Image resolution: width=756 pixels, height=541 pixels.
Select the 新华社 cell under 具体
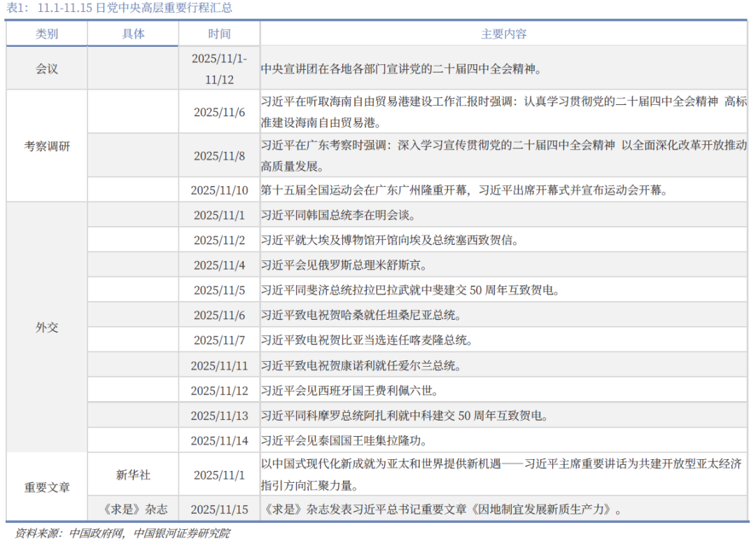coord(134,473)
